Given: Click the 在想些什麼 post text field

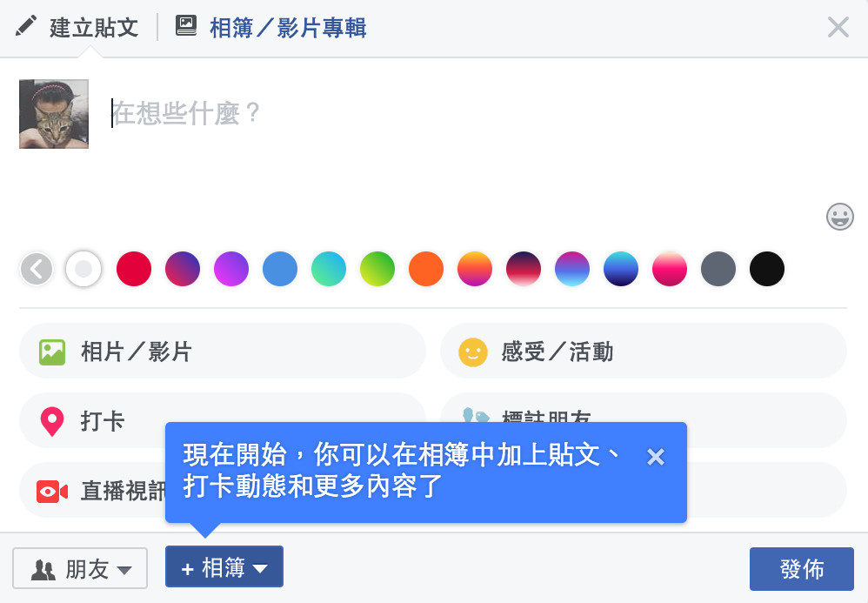Looking at the screenshot, I should tap(348, 114).
